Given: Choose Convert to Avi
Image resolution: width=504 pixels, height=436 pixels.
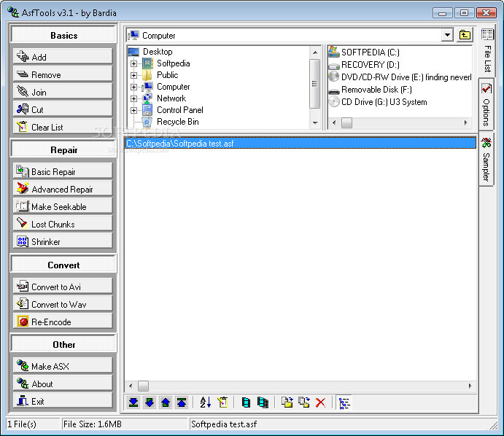Looking at the screenshot, I should [x=63, y=287].
